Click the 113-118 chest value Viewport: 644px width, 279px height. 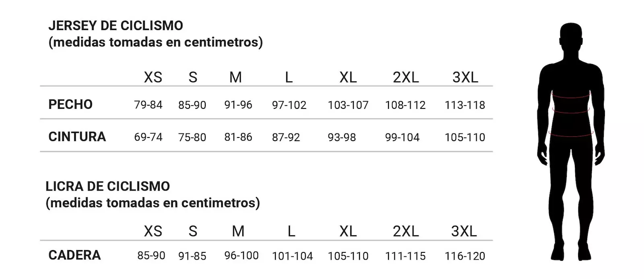click(x=464, y=105)
